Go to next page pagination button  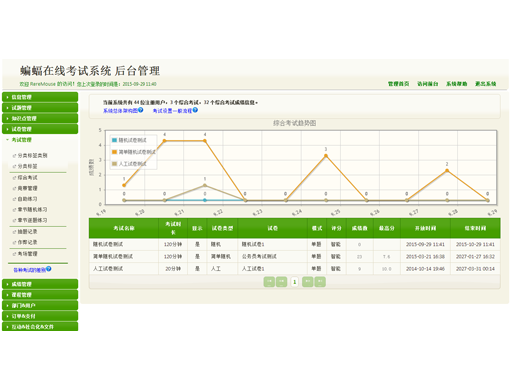[x=307, y=282]
